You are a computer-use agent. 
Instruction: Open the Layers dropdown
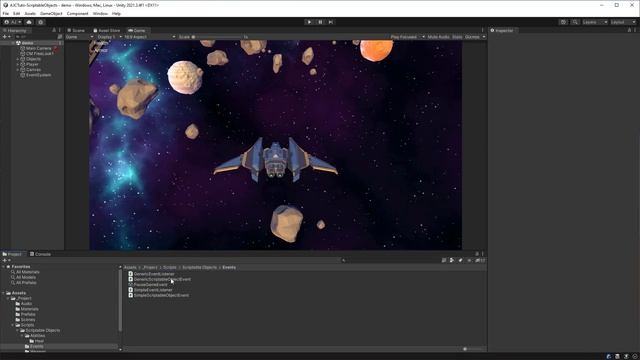595,22
